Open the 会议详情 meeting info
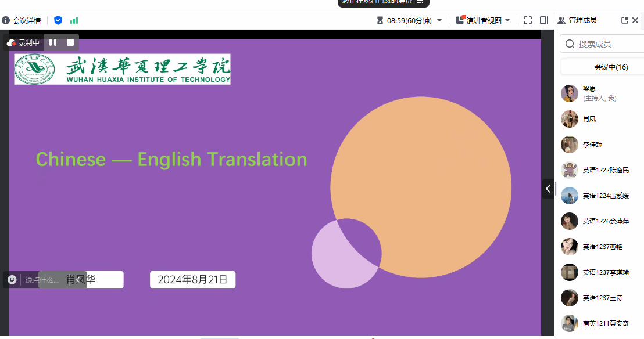This screenshot has width=644, height=339. tap(22, 20)
